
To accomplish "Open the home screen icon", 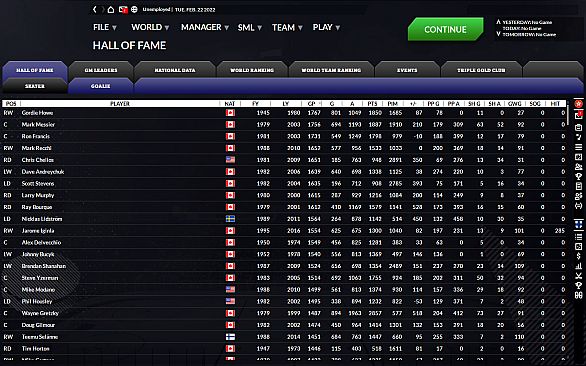I will pos(111,9).
